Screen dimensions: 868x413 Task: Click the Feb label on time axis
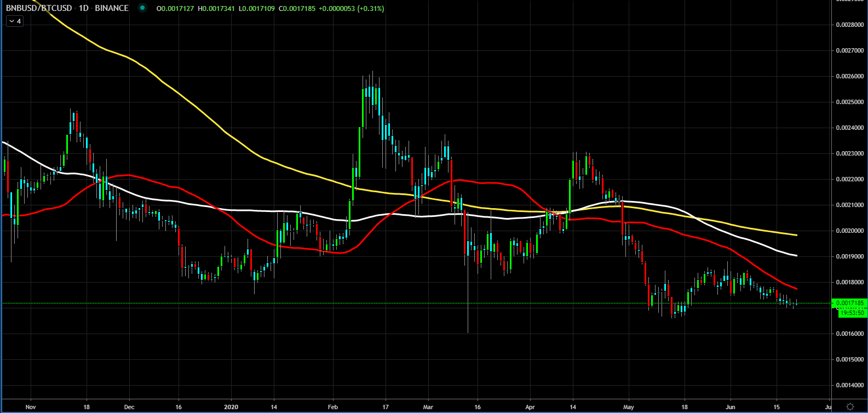[333, 407]
